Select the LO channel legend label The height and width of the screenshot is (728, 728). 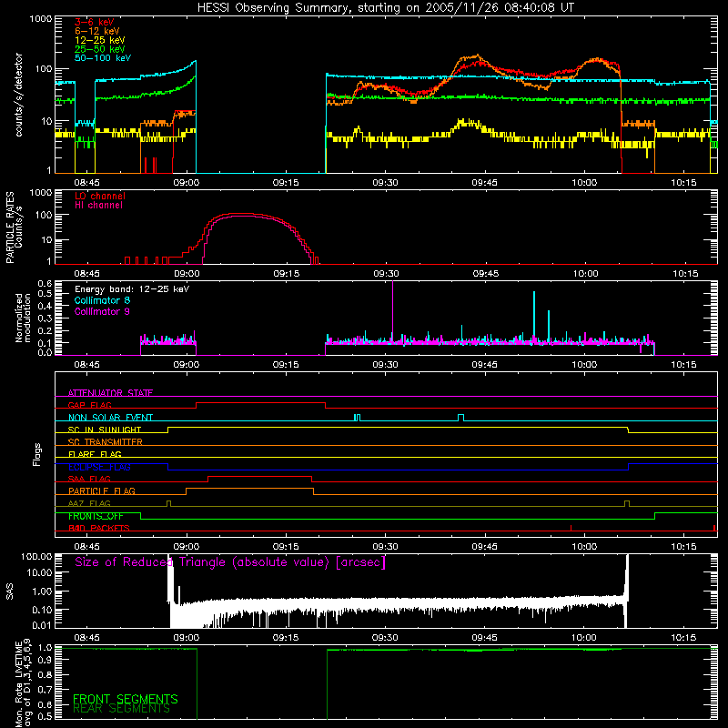point(100,196)
